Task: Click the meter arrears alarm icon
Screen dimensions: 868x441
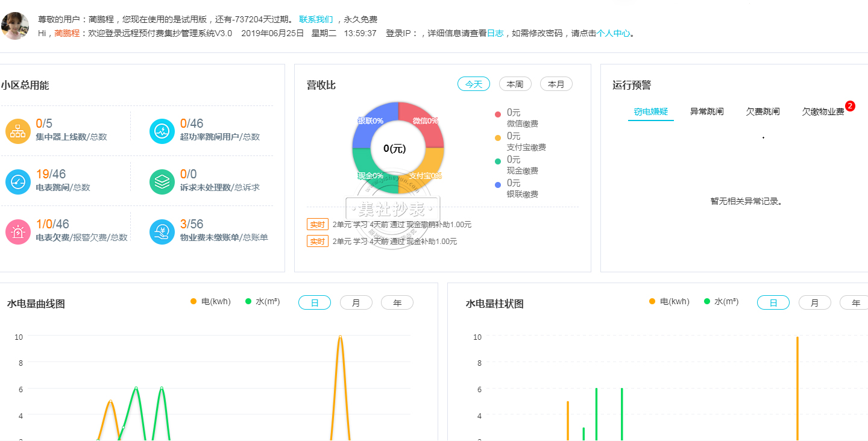Action: coord(18,232)
